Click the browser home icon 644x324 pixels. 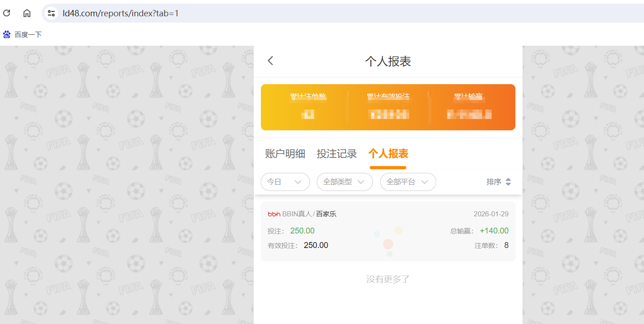[26, 13]
